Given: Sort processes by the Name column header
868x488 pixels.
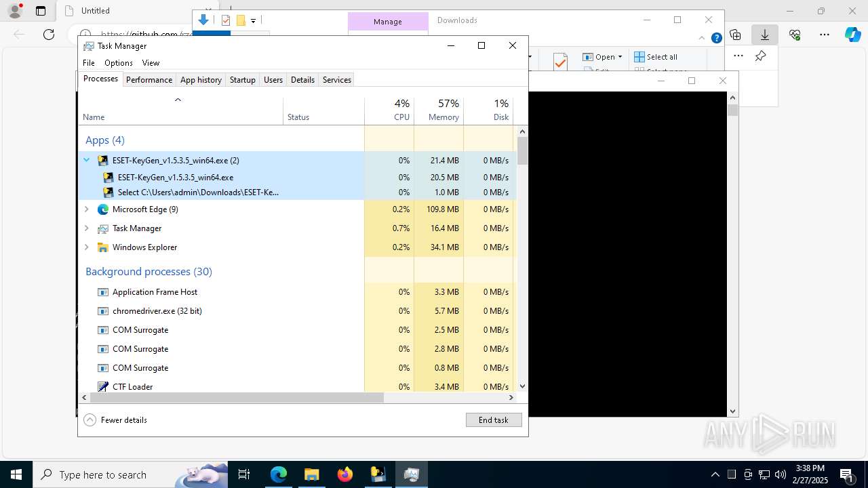Looking at the screenshot, I should tap(181, 110).
